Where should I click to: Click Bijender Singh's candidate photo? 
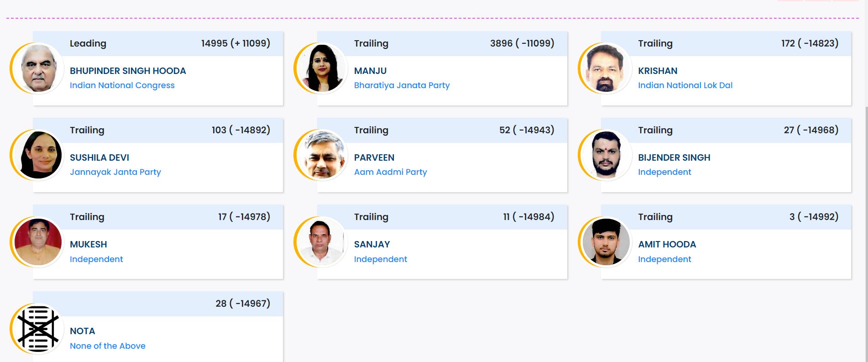[606, 155]
